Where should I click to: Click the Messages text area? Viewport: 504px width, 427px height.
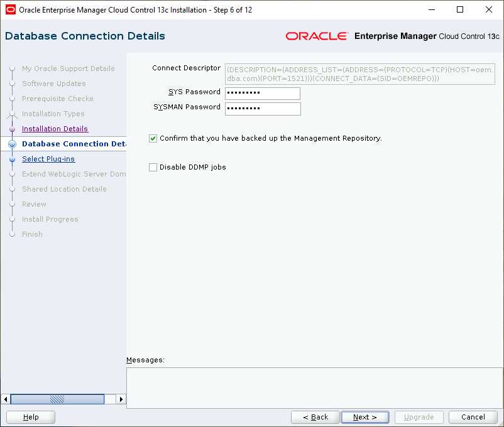point(315,388)
